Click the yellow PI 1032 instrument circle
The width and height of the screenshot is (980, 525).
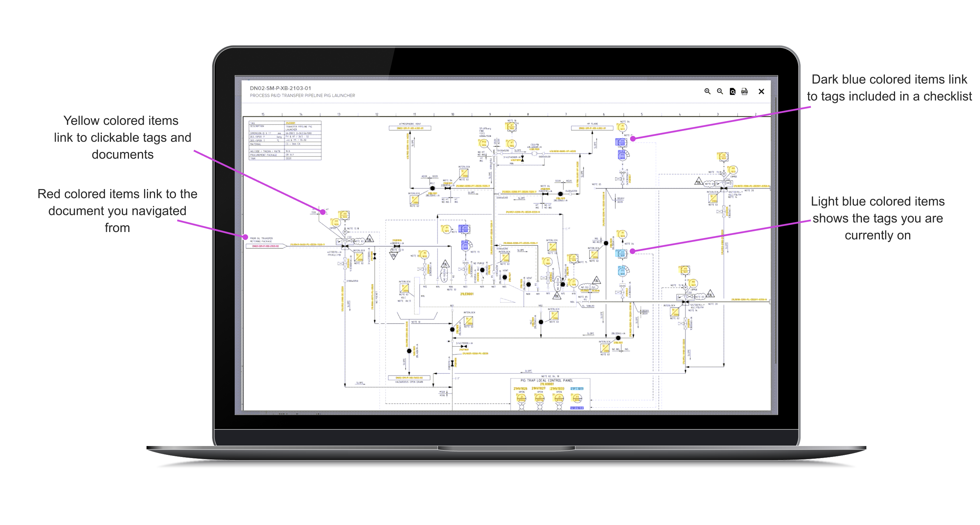click(425, 254)
